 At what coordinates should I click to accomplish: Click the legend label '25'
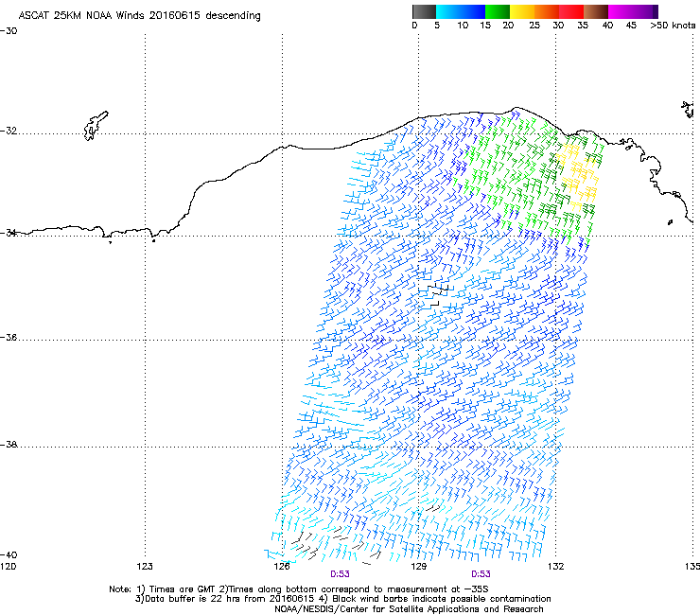click(534, 26)
